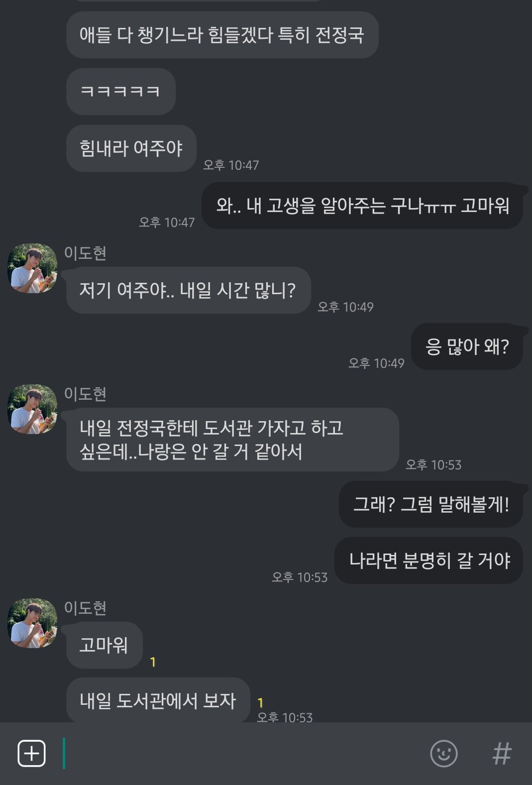The width and height of the screenshot is (532, 785).
Task: Tap the 'ㅋㅋㅋㅋㅋ' message bubble
Action: coord(120,92)
